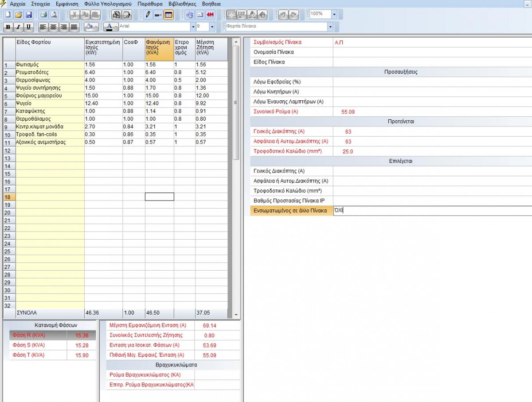Image resolution: width=532 pixels, height=402 pixels.
Task: Click the Μέγιστη Ζήτηση (kVA) column header
Action: click(211, 49)
